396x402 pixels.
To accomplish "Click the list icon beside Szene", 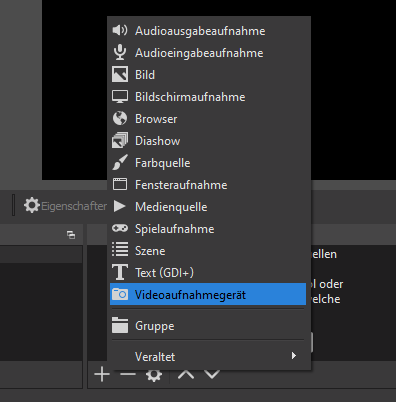I will pyautogui.click(x=120, y=250).
